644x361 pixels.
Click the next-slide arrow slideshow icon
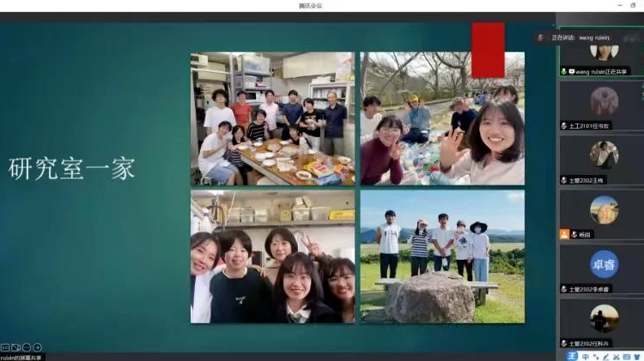pos(38,347)
